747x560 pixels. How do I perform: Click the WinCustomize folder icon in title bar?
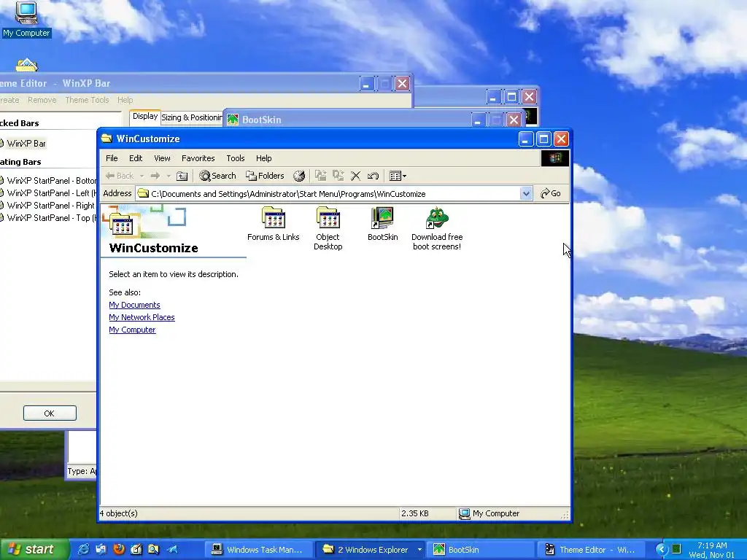107,139
